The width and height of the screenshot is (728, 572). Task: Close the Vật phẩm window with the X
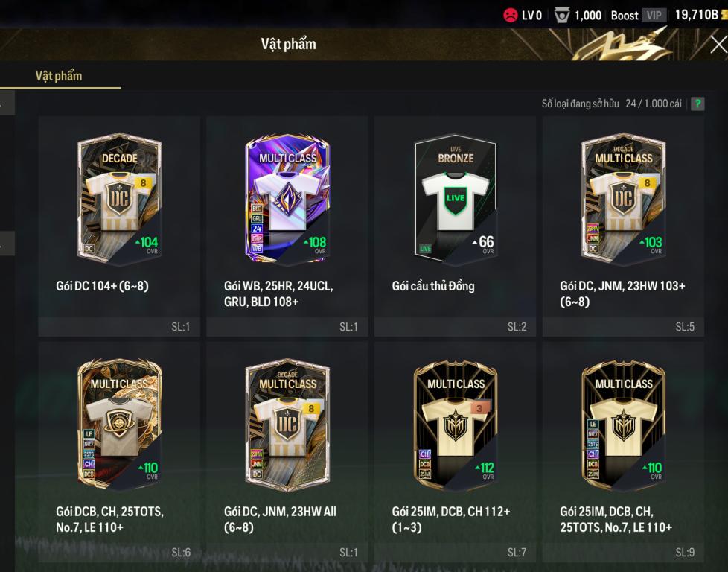tap(719, 45)
